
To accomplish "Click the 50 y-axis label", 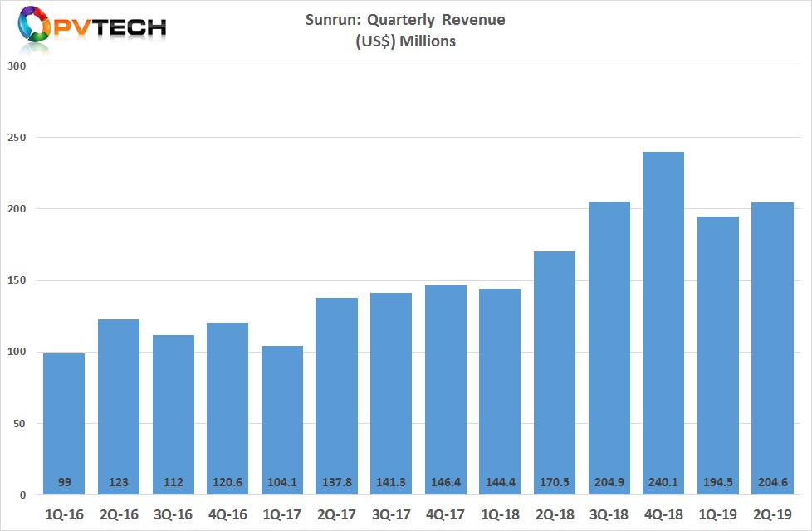I will pos(19,424).
